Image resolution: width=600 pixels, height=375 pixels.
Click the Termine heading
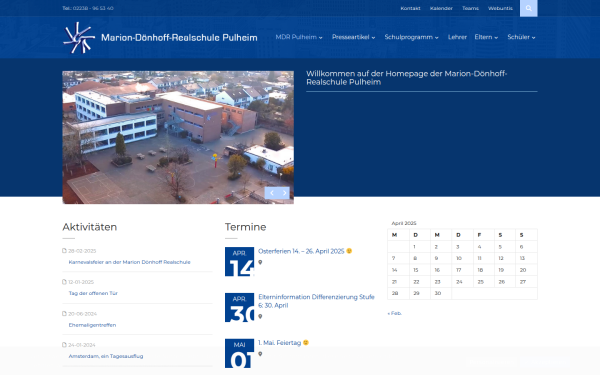point(245,227)
